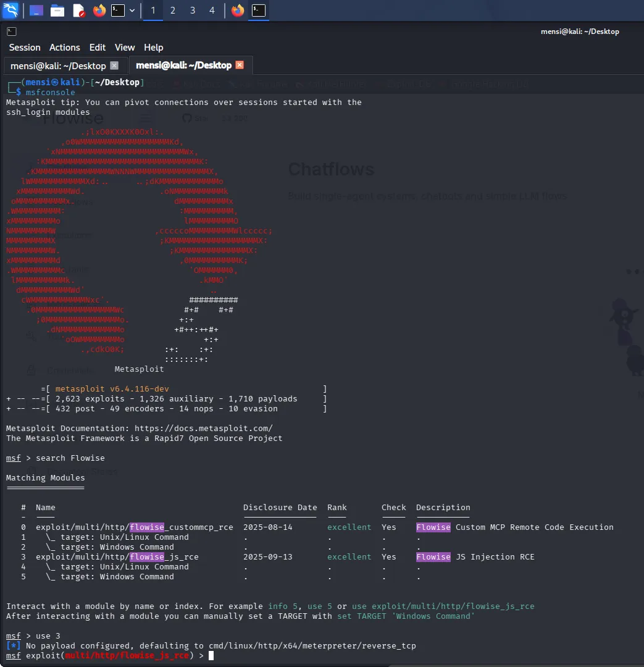Viewport: 644px width, 667px height.
Task: Click 'Flowise Custom MCP Remote Code Execution' description
Action: [x=515, y=527]
